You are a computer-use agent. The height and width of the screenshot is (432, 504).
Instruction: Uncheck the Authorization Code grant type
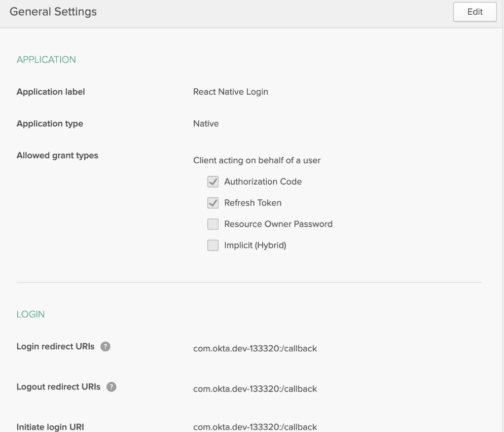point(212,182)
